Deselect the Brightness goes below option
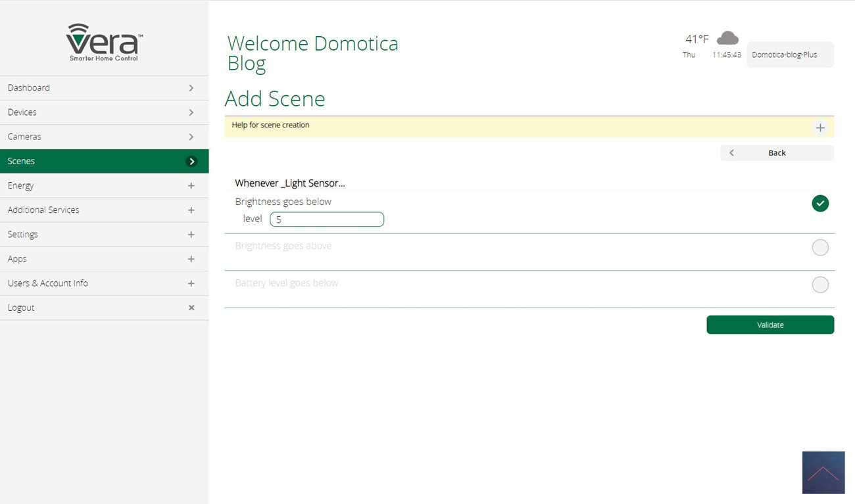This screenshot has height=504, width=855. (x=819, y=204)
